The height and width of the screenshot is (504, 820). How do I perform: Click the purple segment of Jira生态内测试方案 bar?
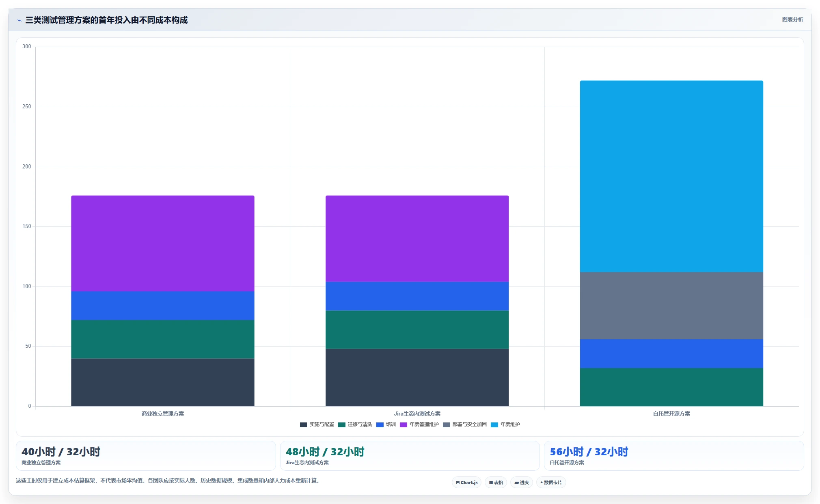pos(417,239)
